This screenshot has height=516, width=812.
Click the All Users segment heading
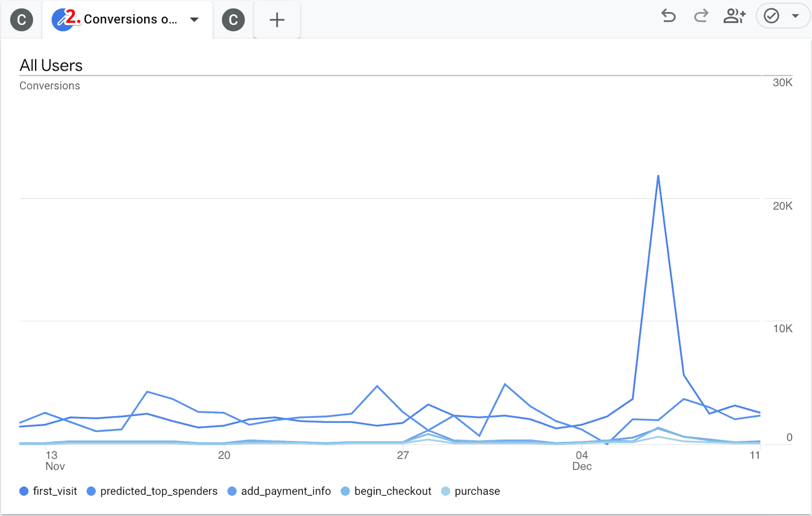pos(51,66)
